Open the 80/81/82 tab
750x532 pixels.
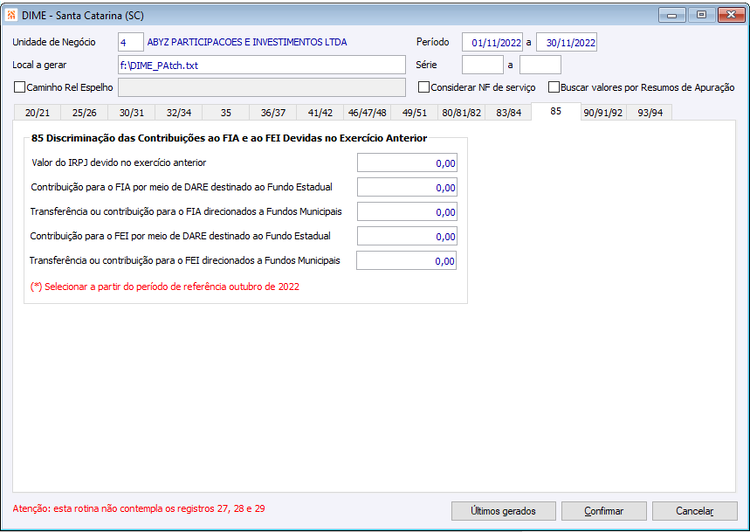point(462,112)
